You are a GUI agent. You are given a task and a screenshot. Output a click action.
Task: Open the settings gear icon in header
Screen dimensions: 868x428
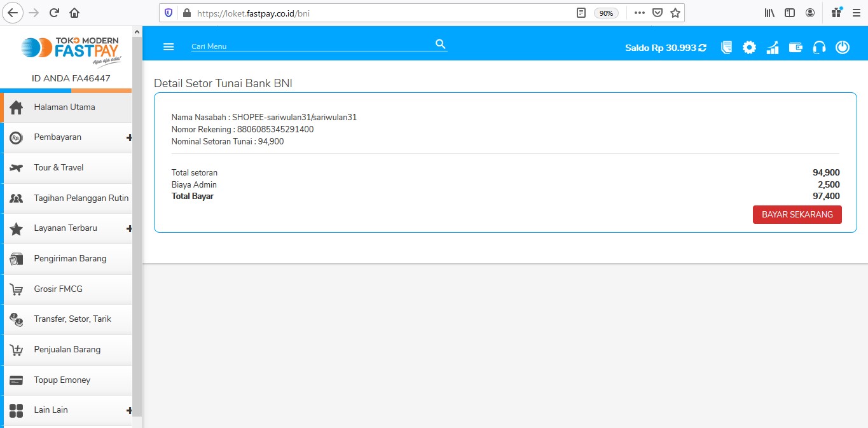click(750, 47)
